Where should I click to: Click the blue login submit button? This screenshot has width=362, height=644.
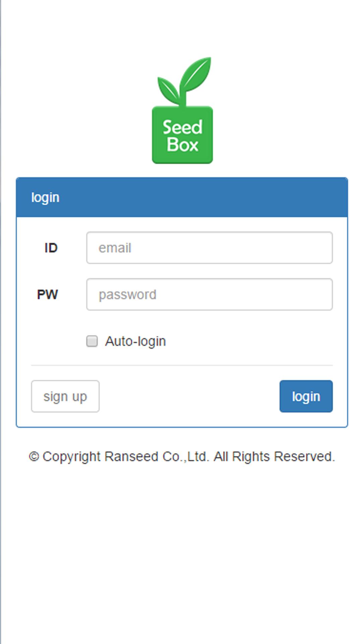click(x=306, y=396)
